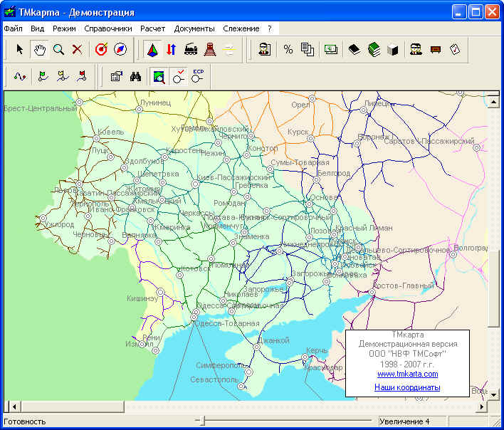Click the vertical scrollbar down arrow

pyautogui.click(x=493, y=394)
